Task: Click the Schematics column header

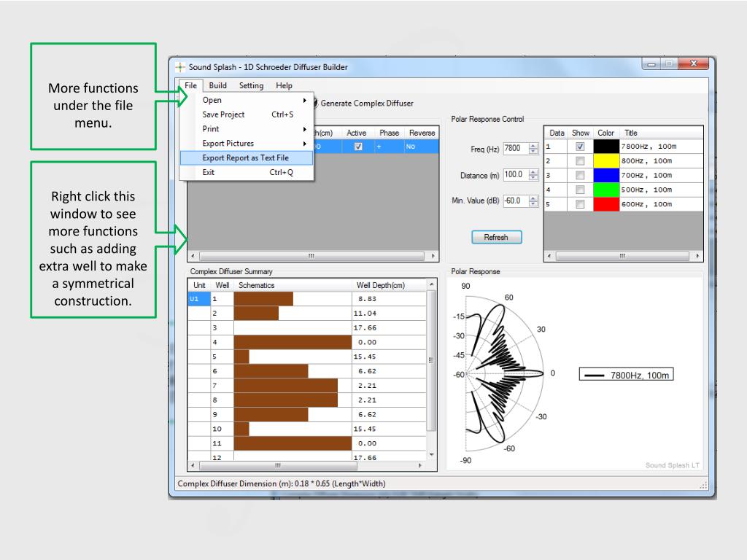Action: point(293,285)
